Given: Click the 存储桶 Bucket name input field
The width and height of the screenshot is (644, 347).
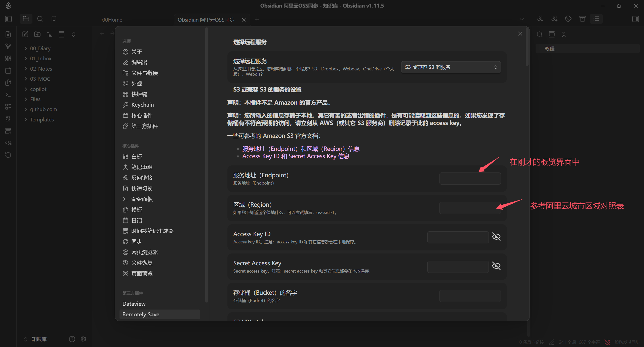Looking at the screenshot, I should pos(470,296).
